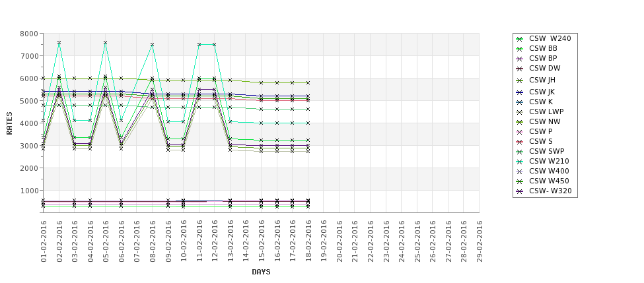Select the CSW- W320 legend label

[550, 191]
